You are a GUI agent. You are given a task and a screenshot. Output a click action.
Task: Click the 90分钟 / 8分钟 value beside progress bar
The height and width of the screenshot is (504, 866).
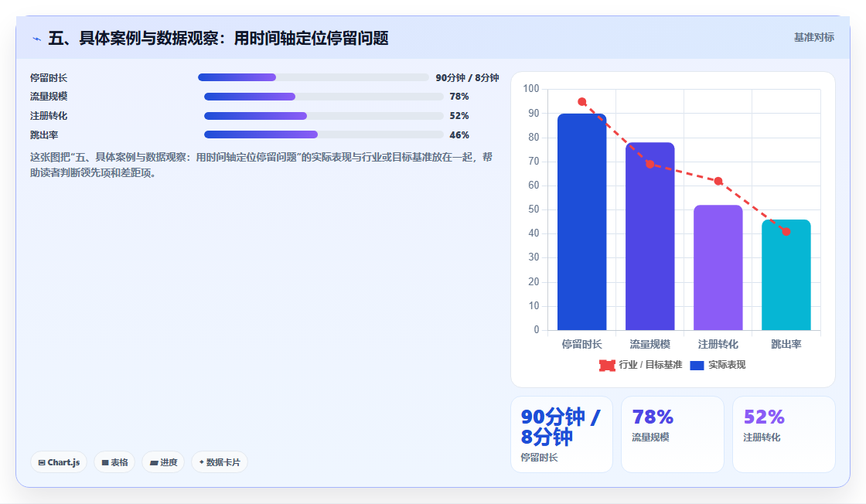(467, 78)
